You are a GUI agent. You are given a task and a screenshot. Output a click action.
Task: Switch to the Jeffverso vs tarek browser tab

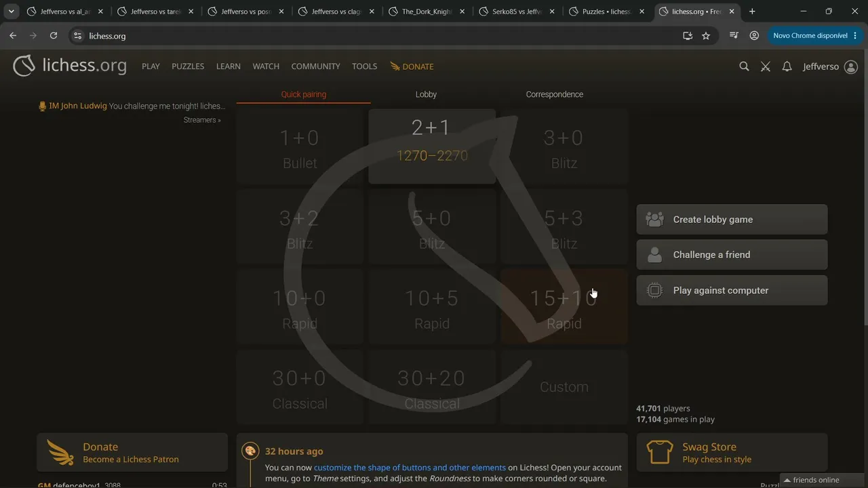click(155, 12)
